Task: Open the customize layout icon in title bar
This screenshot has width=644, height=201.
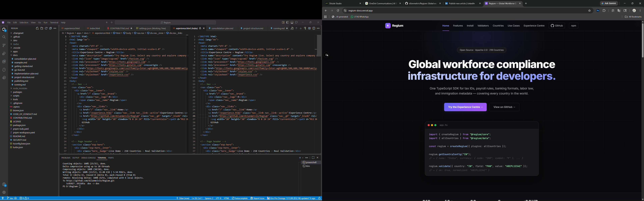Action: 283,22
